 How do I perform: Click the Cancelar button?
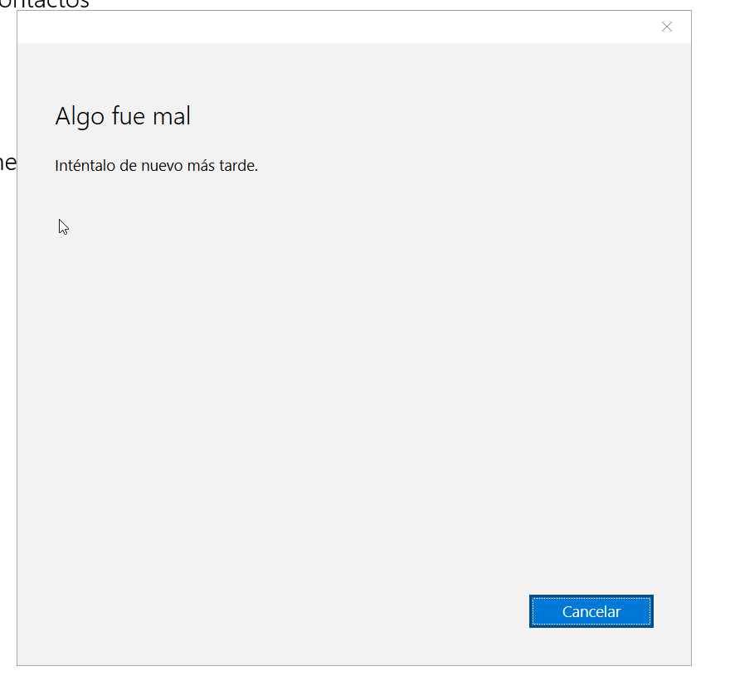pos(591,611)
